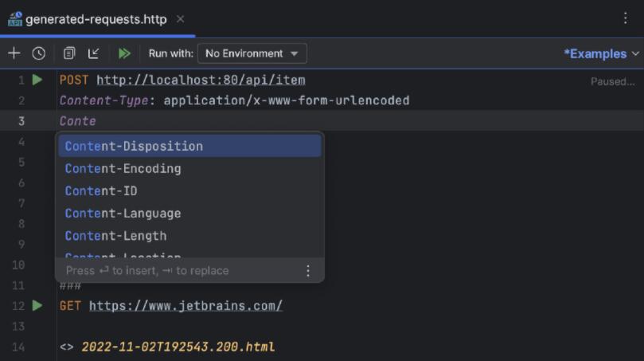Pick Content-Language from suggestions
This screenshot has width=644, height=361.
pyautogui.click(x=123, y=213)
